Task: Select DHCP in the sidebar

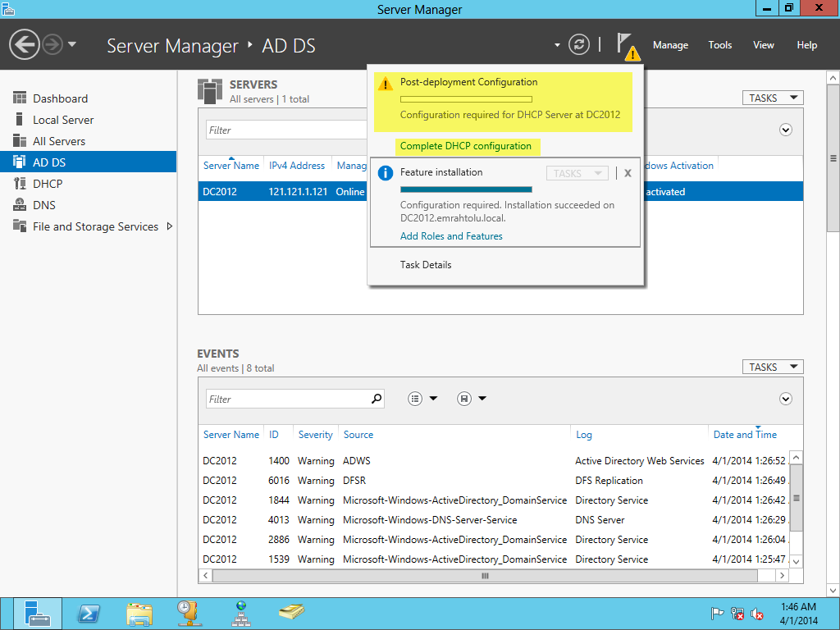Action: (x=89, y=184)
